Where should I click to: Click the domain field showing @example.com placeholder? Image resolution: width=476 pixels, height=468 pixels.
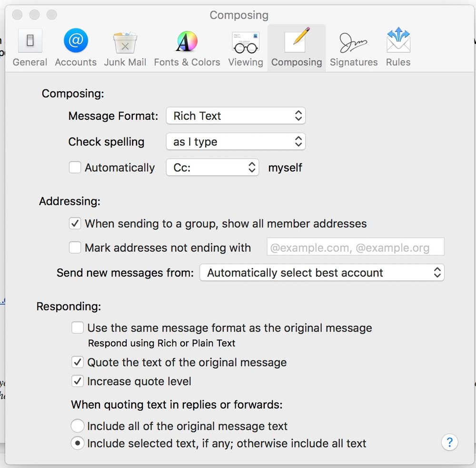(x=356, y=247)
